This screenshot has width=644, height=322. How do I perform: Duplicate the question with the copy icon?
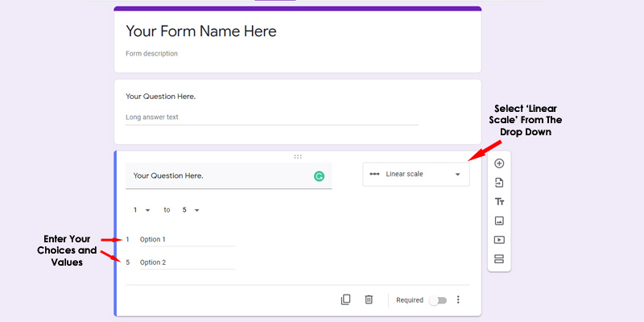pyautogui.click(x=345, y=299)
